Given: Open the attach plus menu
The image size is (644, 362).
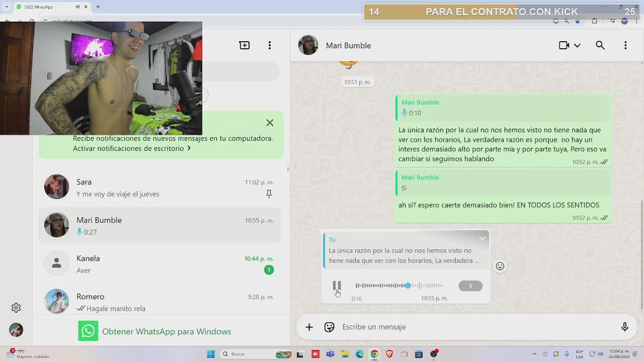Looking at the screenshot, I should [x=309, y=327].
